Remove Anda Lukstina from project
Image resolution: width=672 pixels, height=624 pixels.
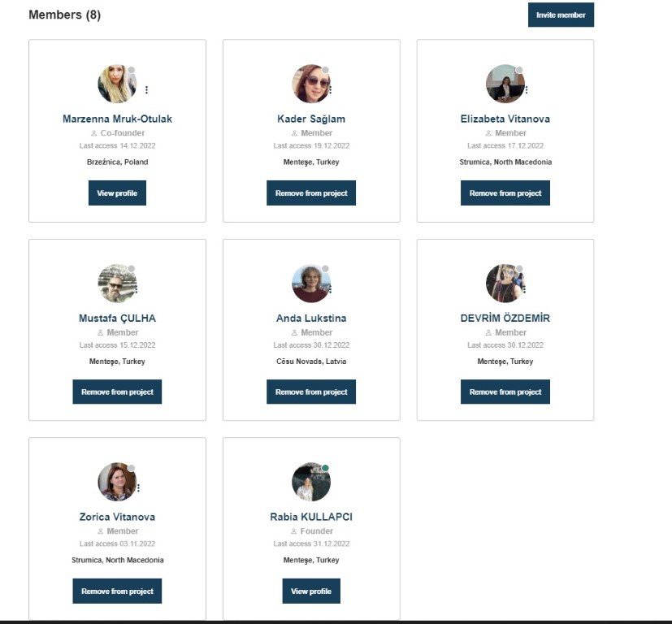311,392
